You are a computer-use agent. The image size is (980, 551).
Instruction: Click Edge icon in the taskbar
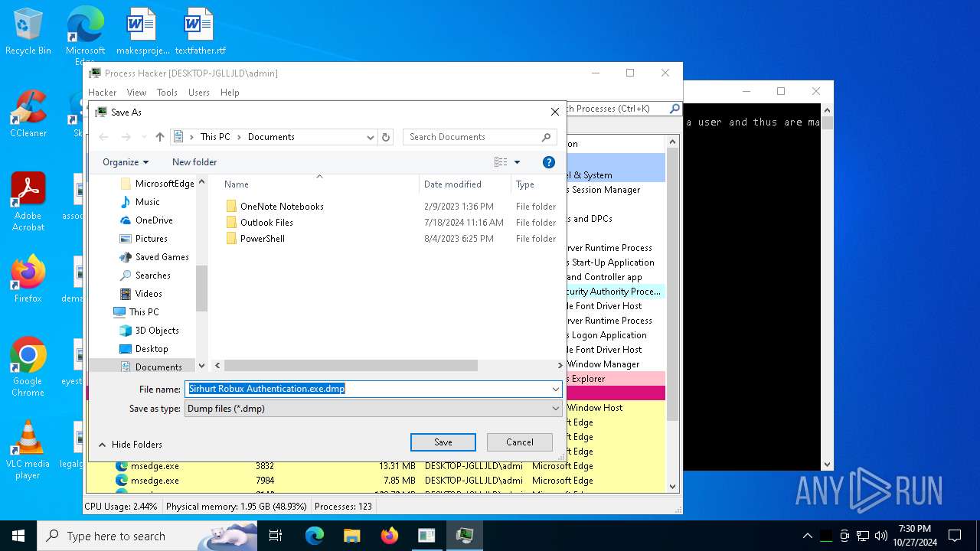pos(315,536)
